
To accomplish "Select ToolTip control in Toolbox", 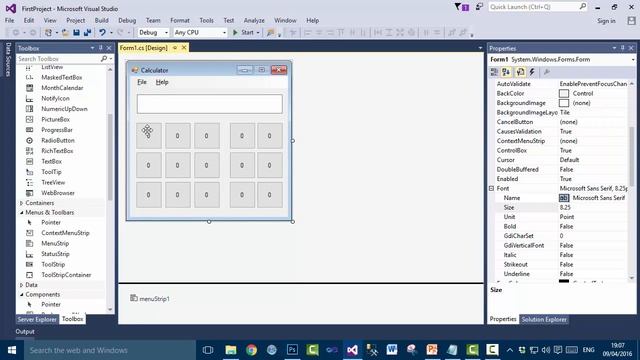I will [51, 172].
